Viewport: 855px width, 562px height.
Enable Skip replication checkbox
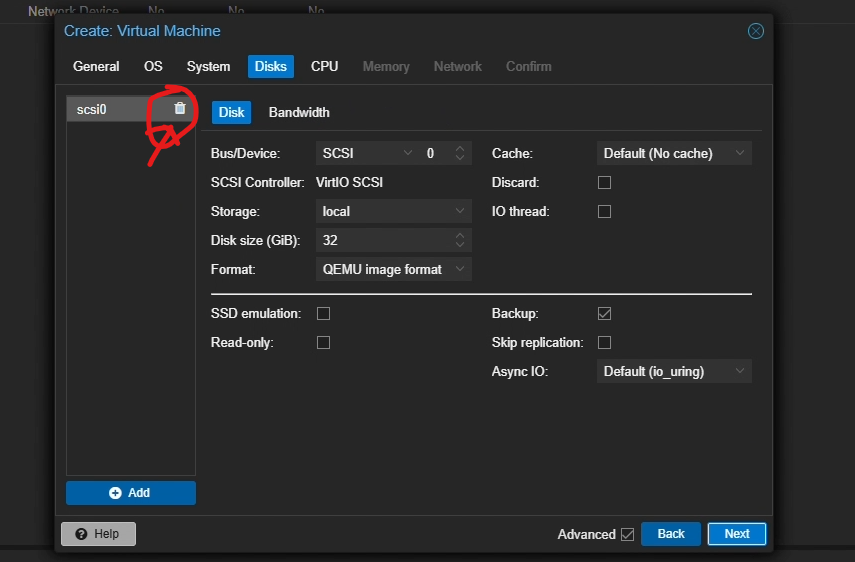[x=604, y=343]
